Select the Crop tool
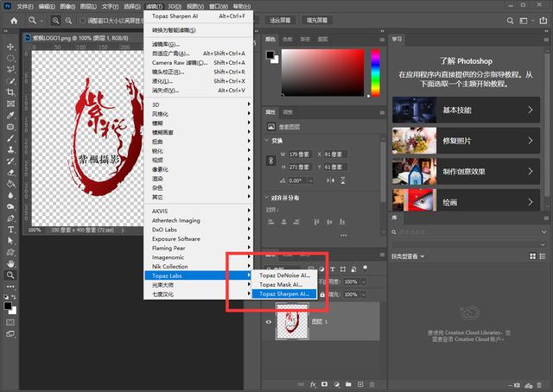This screenshot has width=553, height=392. tap(10, 92)
